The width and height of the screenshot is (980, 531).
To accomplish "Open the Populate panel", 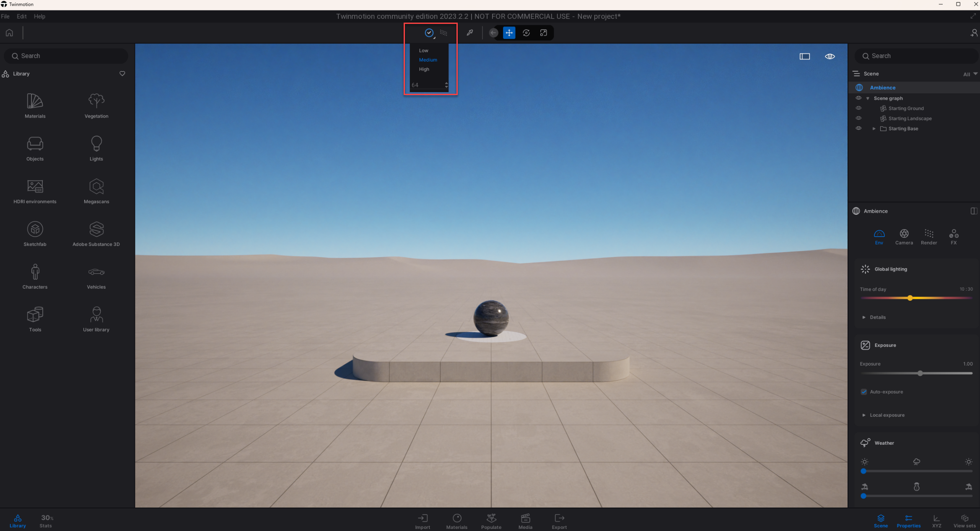I will (491, 521).
